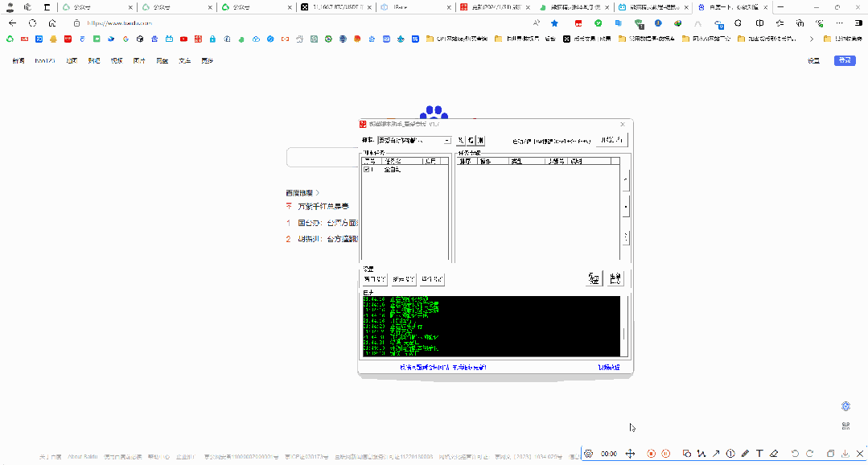Go to the browser home page icon

52,23
